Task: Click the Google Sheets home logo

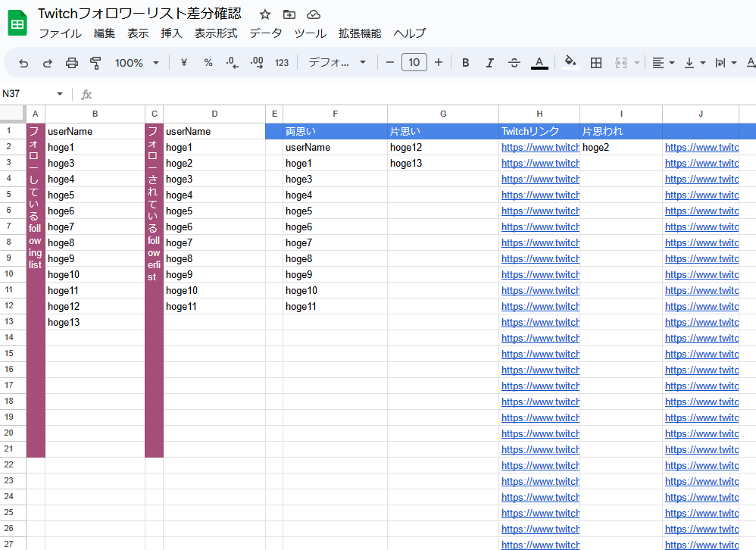Action: click(17, 23)
